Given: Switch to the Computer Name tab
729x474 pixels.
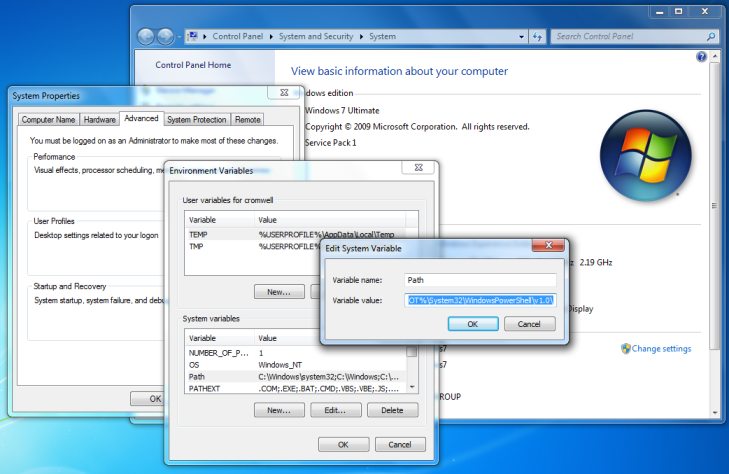Looking at the screenshot, I should [48, 120].
